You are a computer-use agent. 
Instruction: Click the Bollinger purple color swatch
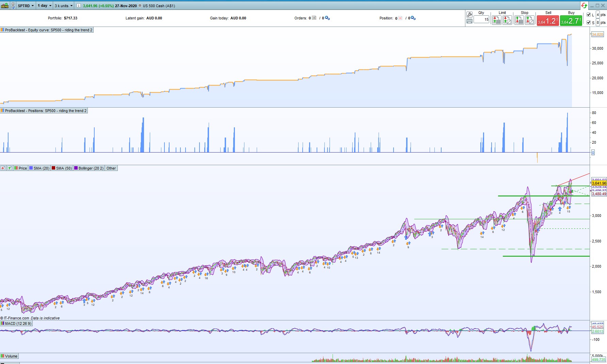(76, 168)
